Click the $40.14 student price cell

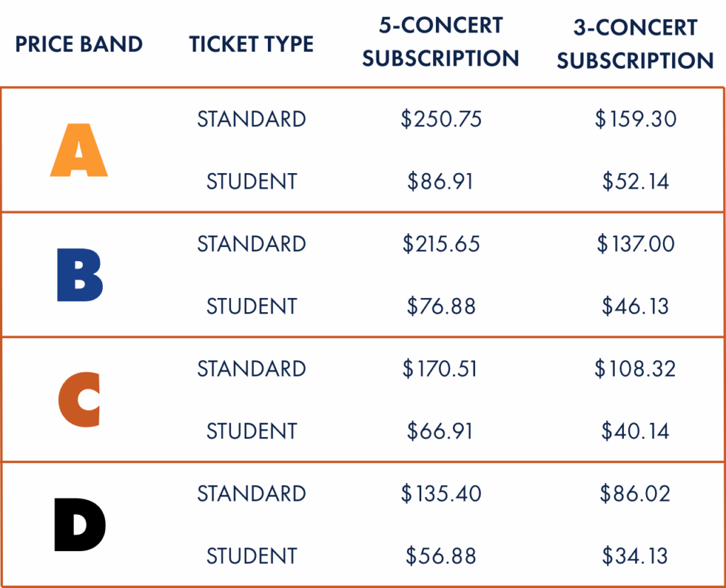click(x=635, y=431)
